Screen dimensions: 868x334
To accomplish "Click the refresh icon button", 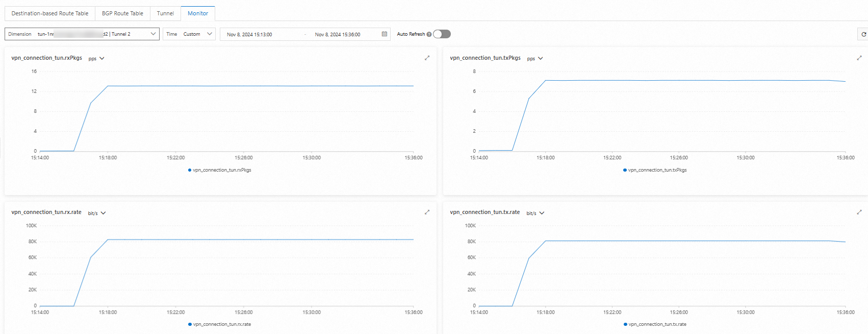I will click(x=863, y=34).
